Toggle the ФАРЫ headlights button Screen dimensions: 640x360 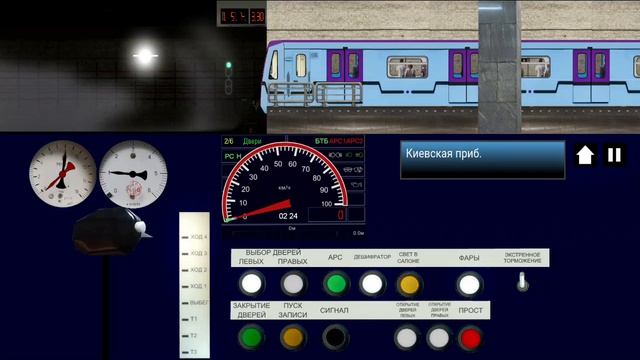pyautogui.click(x=469, y=284)
